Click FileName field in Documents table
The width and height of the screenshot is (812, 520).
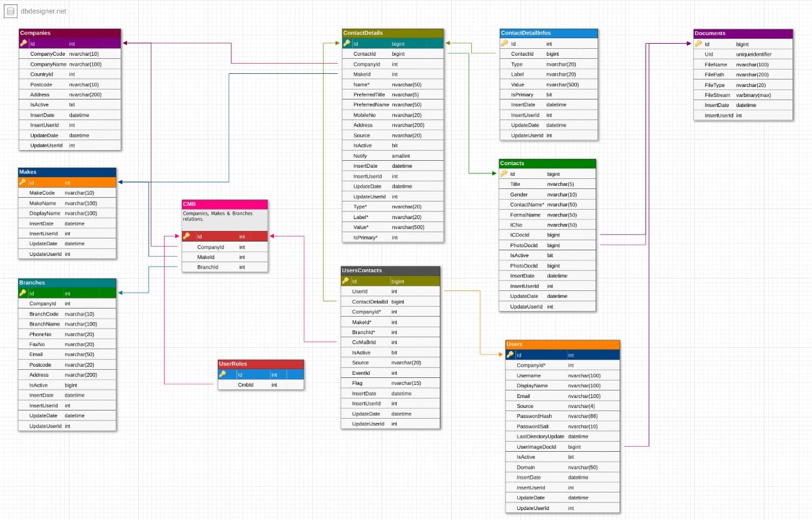tap(743, 64)
